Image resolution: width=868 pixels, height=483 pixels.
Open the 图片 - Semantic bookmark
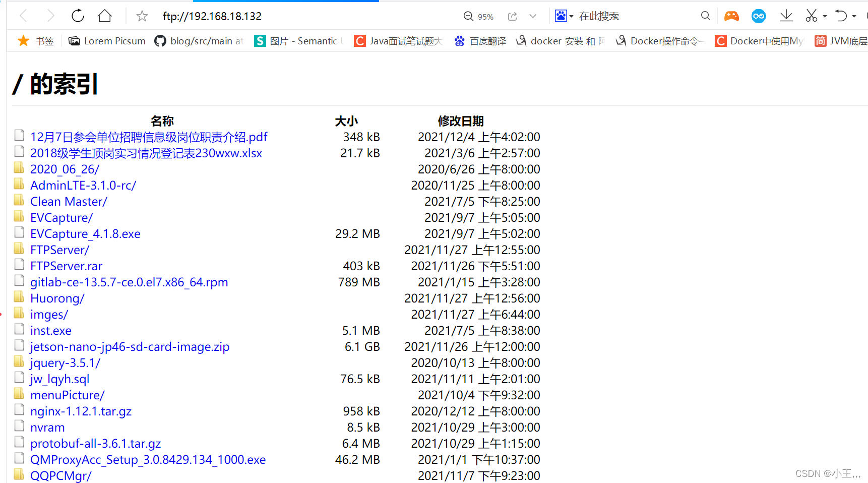tap(298, 41)
